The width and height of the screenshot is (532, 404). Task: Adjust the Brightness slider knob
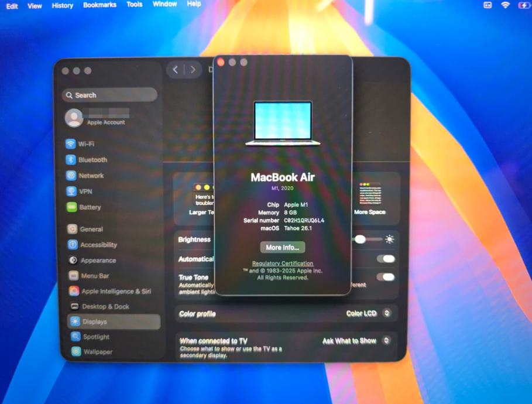[360, 239]
